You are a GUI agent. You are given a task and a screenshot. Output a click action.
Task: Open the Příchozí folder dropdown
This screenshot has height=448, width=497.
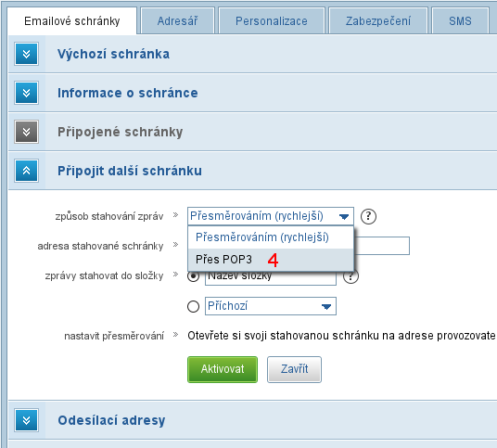(x=271, y=306)
